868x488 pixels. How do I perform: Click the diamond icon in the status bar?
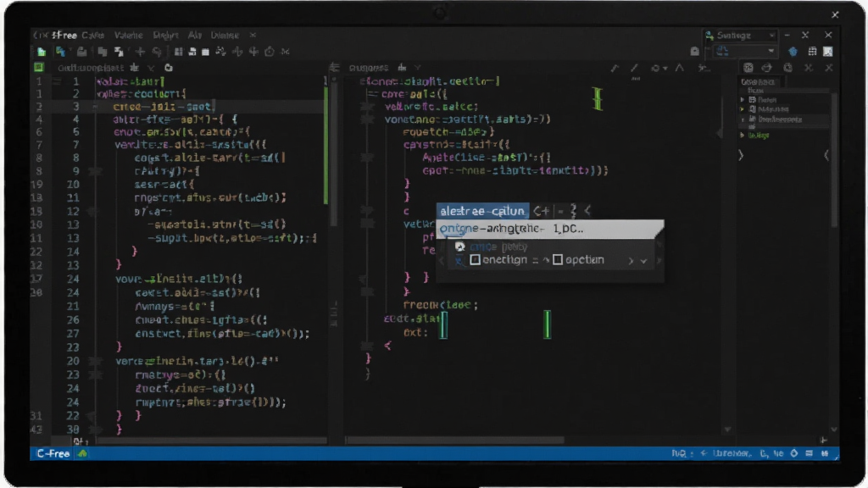click(x=793, y=454)
